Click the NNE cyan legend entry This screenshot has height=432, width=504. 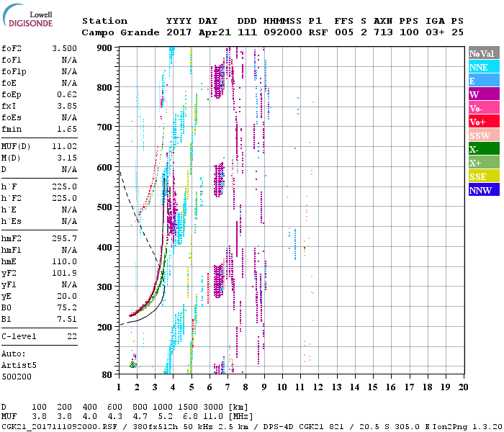click(483, 67)
